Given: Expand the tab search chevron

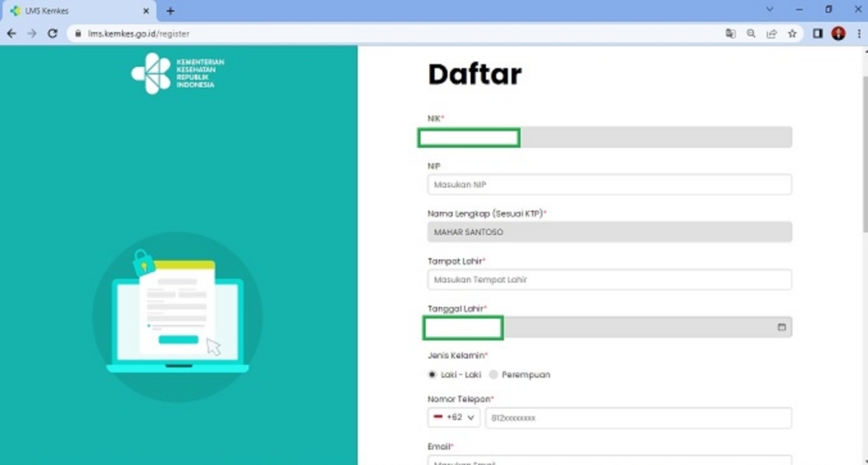Looking at the screenshot, I should coord(770,10).
